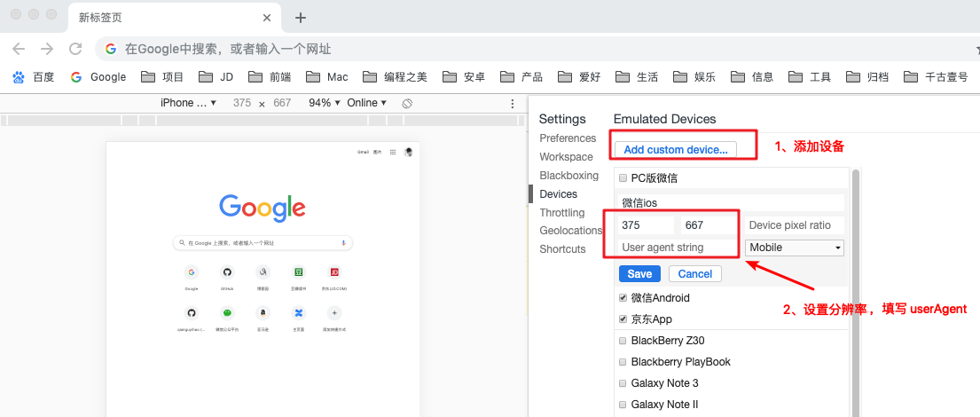The image size is (980, 417).
Task: Click Add custom device button
Action: (x=675, y=150)
